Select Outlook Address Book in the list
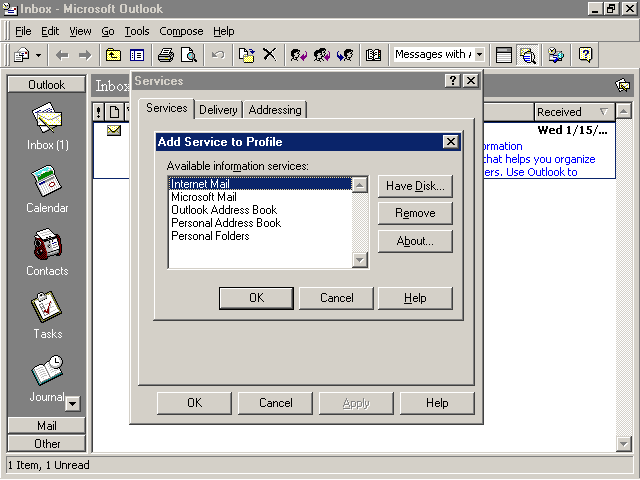 [260, 210]
